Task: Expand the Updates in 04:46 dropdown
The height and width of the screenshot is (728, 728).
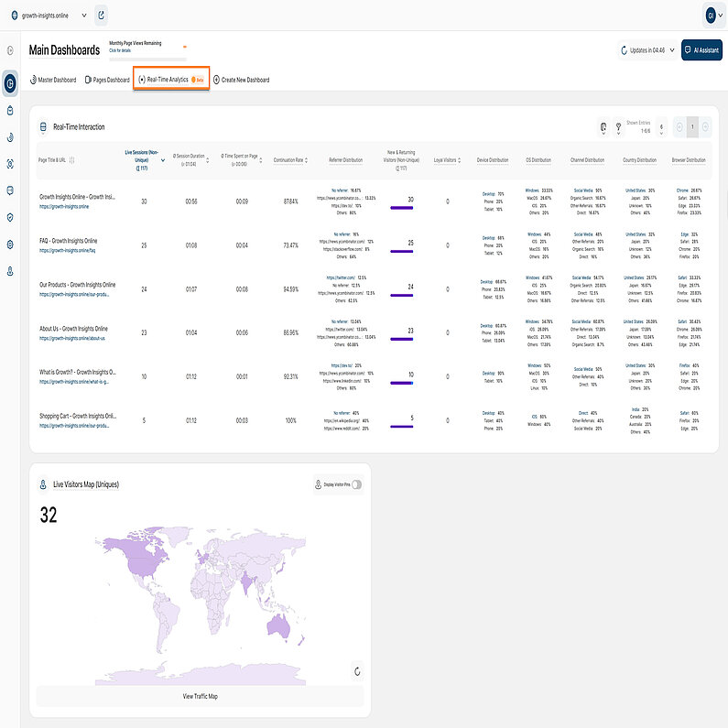Action: pos(671,50)
